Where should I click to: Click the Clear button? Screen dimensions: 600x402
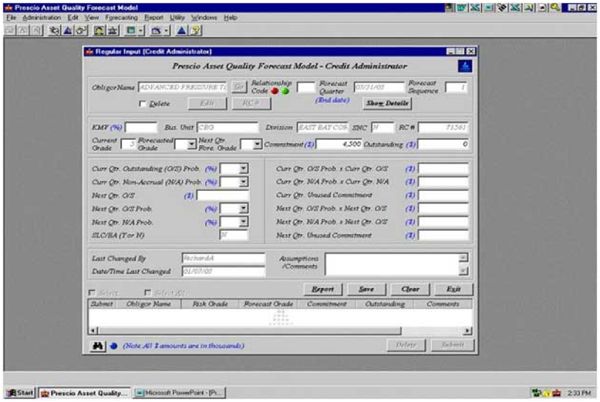tap(410, 289)
